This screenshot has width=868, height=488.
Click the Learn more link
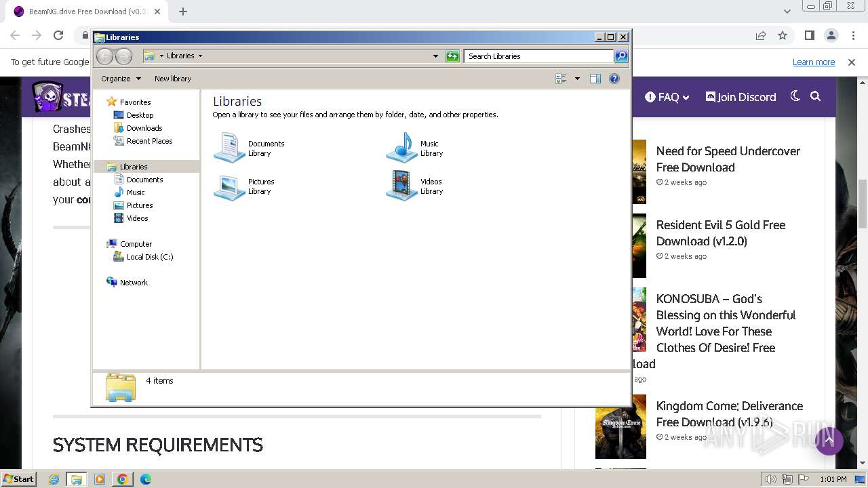click(x=814, y=62)
